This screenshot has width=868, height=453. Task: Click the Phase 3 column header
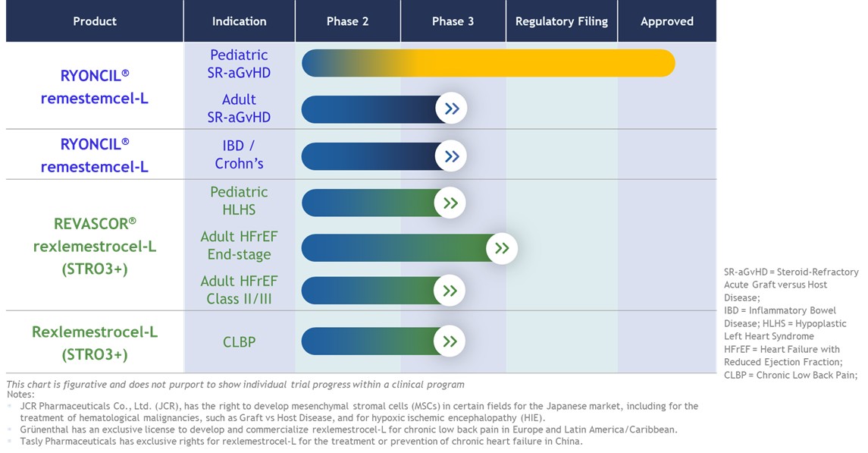click(x=453, y=21)
